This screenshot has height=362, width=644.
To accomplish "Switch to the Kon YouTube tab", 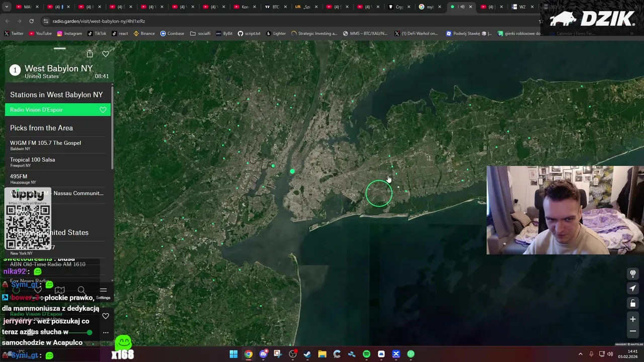I will tap(246, 7).
